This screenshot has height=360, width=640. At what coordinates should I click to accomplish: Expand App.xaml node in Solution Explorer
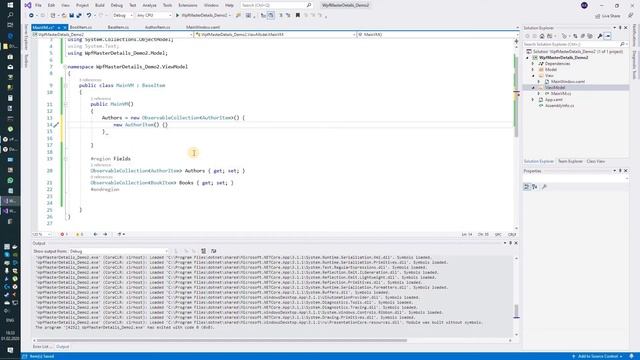click(x=533, y=100)
